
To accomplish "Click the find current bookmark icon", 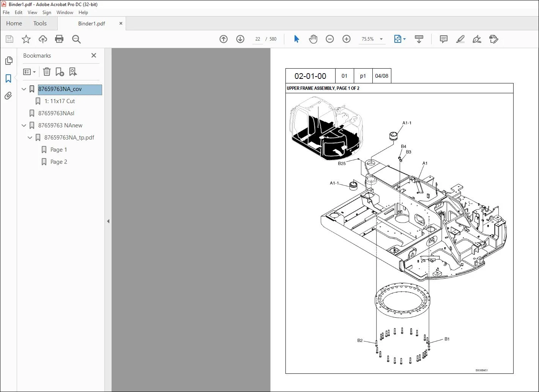I will 73,72.
